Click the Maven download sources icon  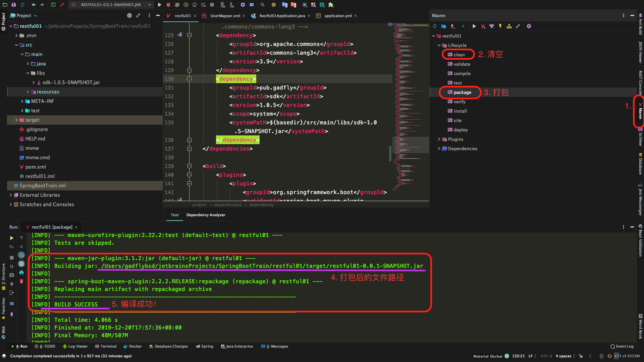452,26
